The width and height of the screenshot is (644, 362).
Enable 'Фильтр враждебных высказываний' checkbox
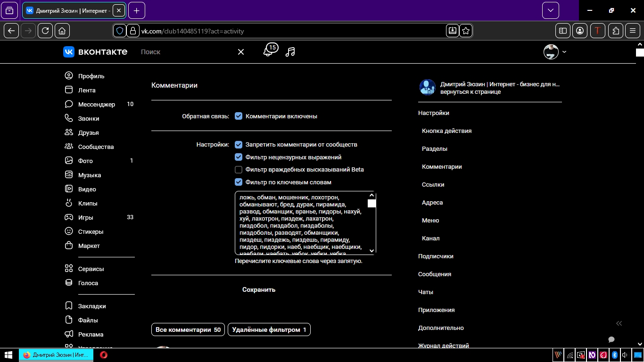pyautogui.click(x=239, y=169)
